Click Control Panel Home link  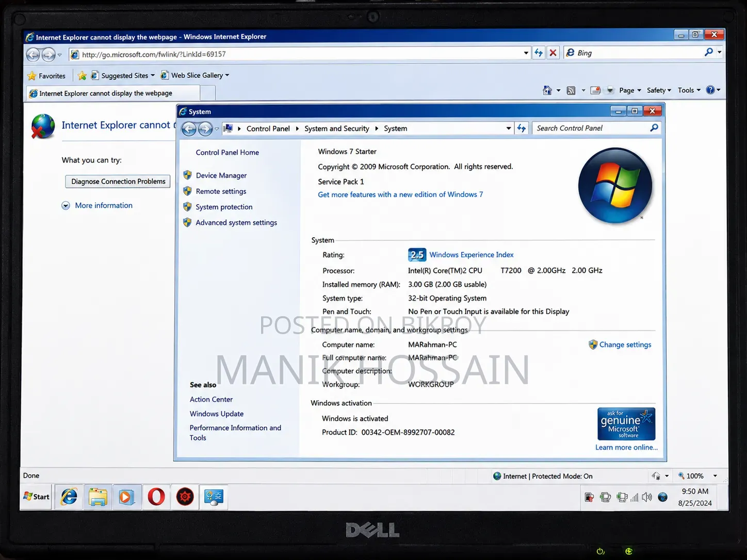click(228, 153)
